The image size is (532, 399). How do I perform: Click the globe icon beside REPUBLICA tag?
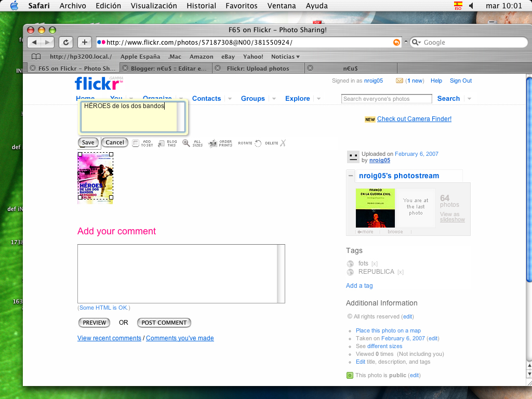point(350,272)
